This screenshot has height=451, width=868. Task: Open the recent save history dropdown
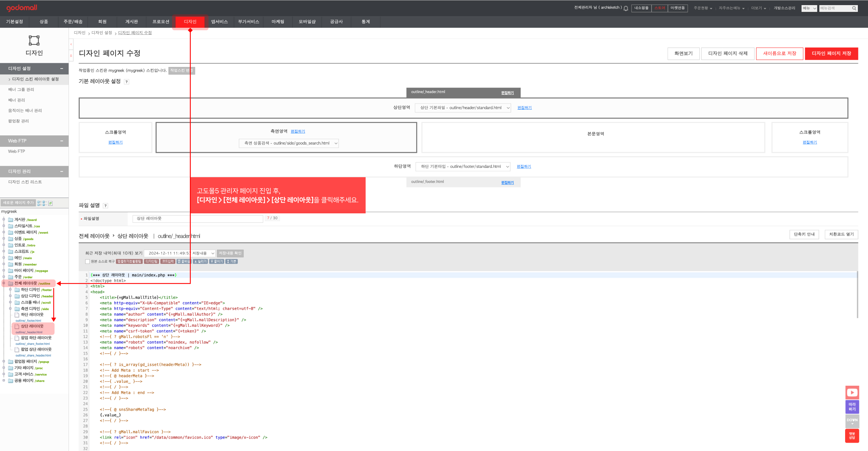180,253
